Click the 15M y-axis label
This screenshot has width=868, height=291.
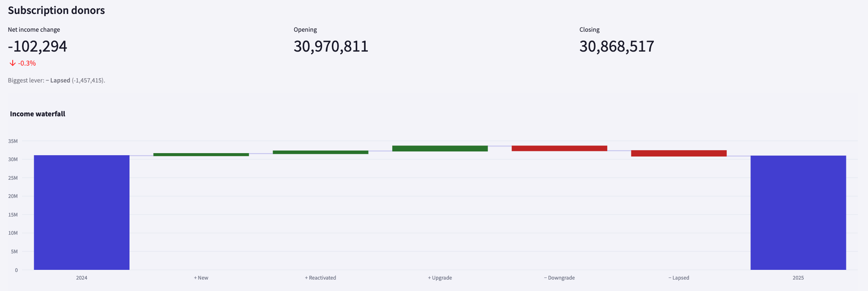[13, 215]
